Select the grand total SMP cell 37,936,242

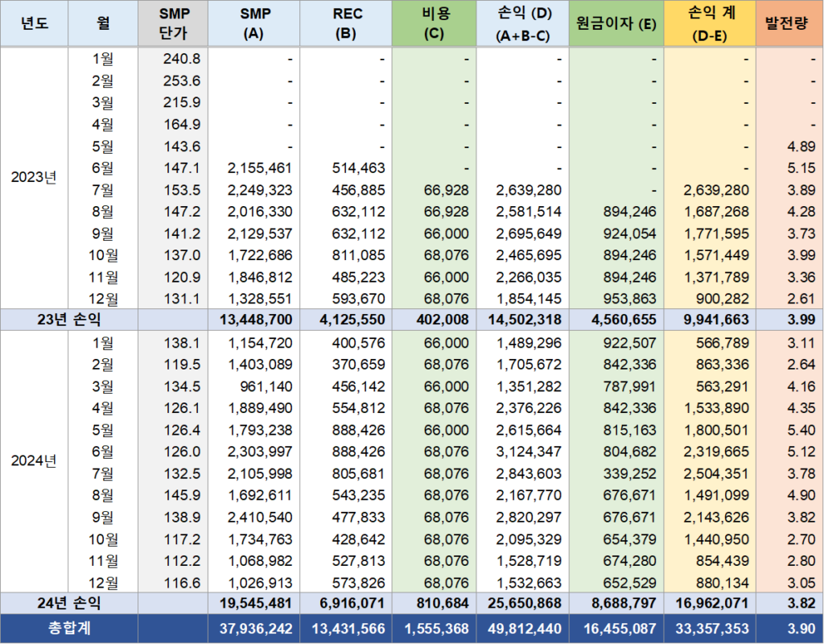coord(253,629)
